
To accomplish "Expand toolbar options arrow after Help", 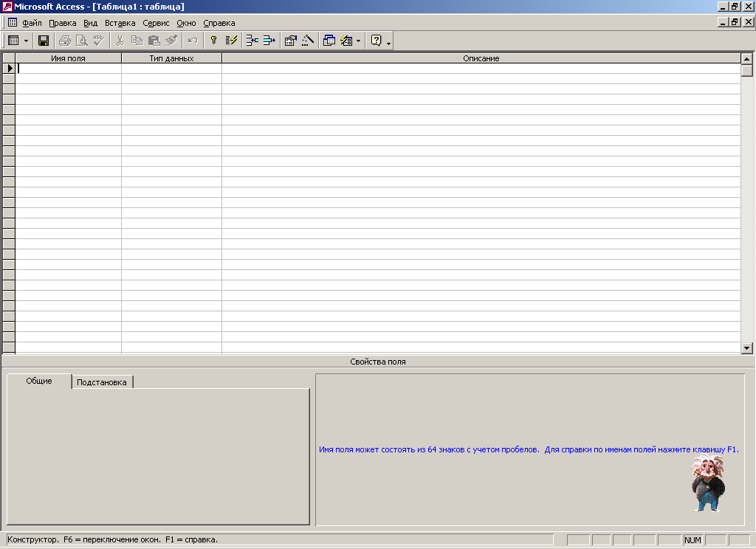I will (388, 42).
